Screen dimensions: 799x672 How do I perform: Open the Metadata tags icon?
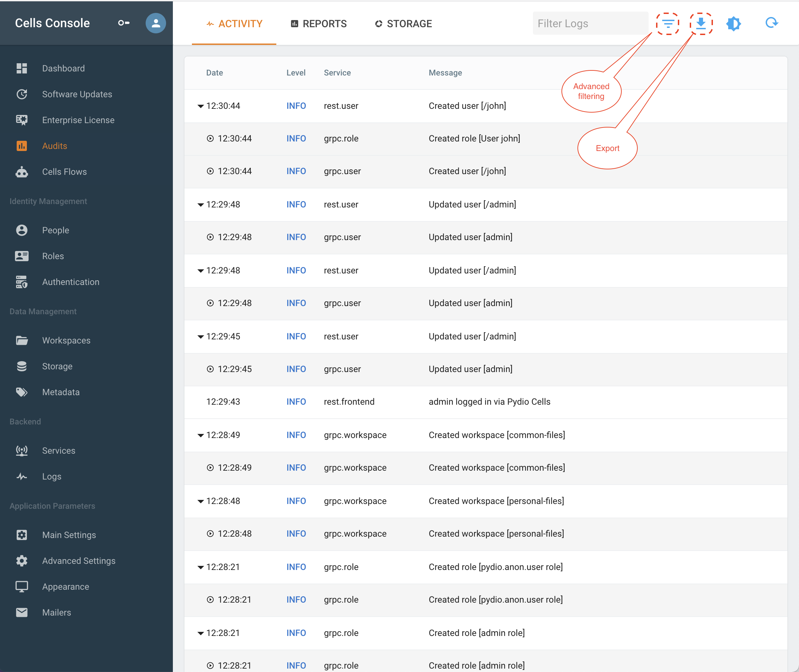(x=22, y=392)
